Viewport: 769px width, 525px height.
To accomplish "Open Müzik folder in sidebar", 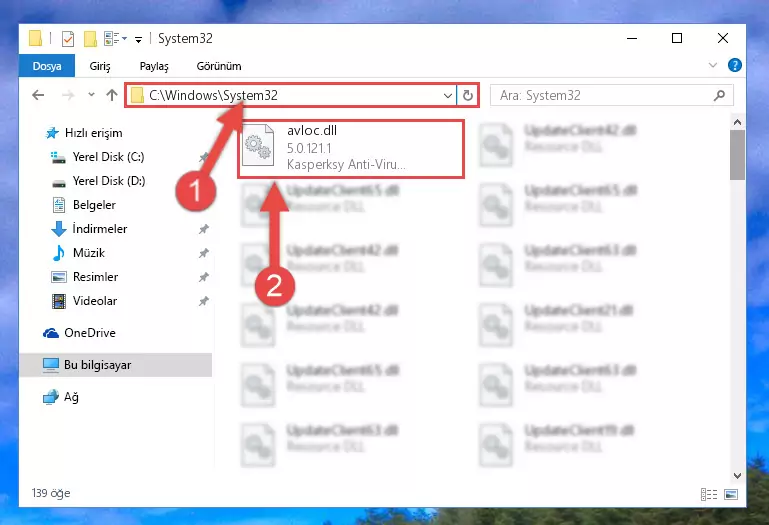I will click(x=89, y=253).
